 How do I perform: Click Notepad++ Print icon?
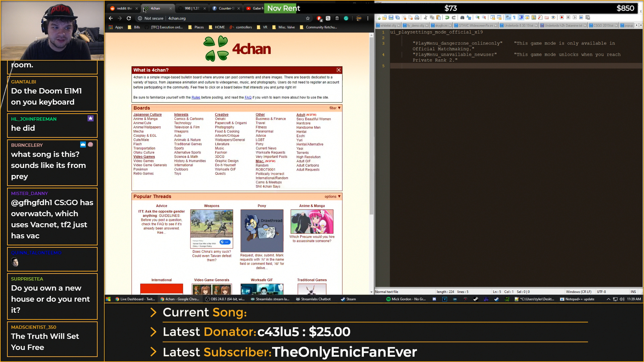417,18
